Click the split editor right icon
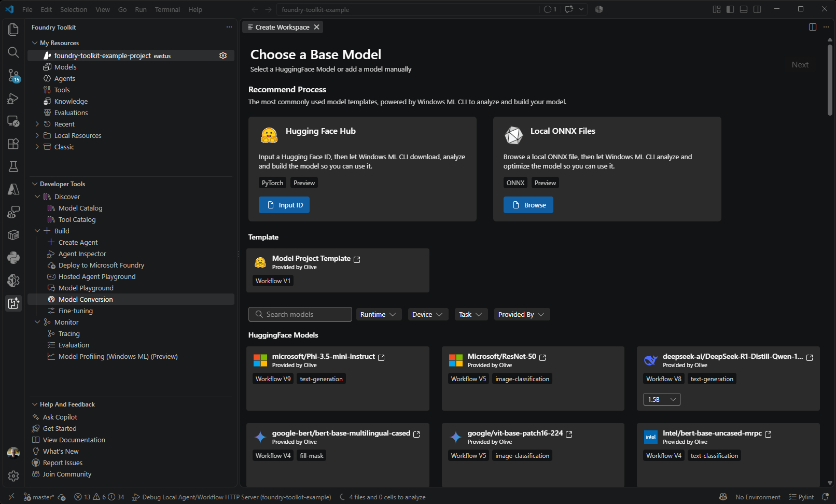 coord(813,27)
